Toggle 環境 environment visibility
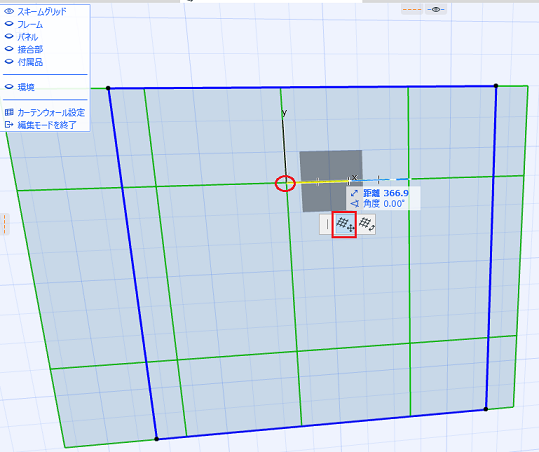This screenshot has width=539, height=452. (9, 87)
